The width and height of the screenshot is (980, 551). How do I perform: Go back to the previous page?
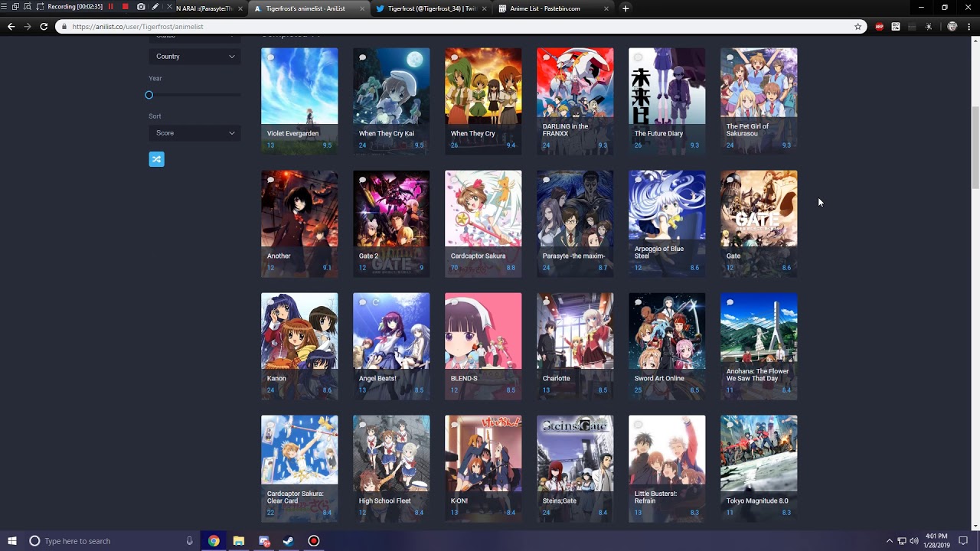point(11,26)
